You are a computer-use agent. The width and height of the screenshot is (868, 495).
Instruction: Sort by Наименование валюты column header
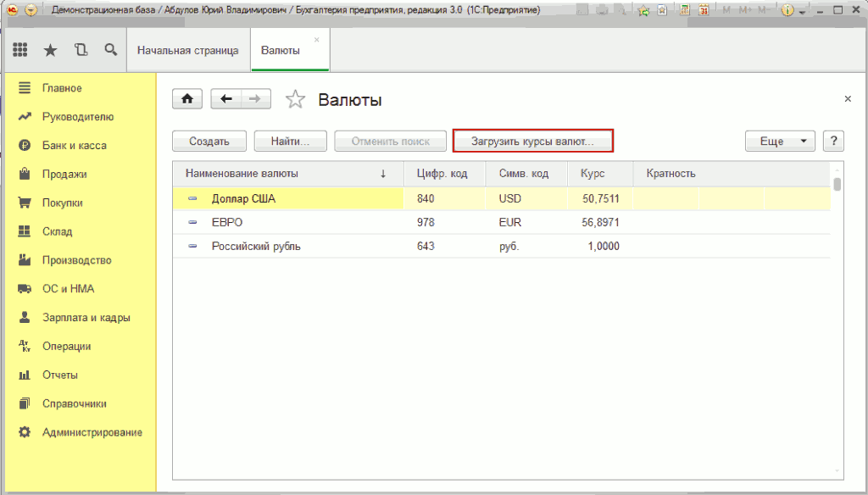click(x=288, y=173)
